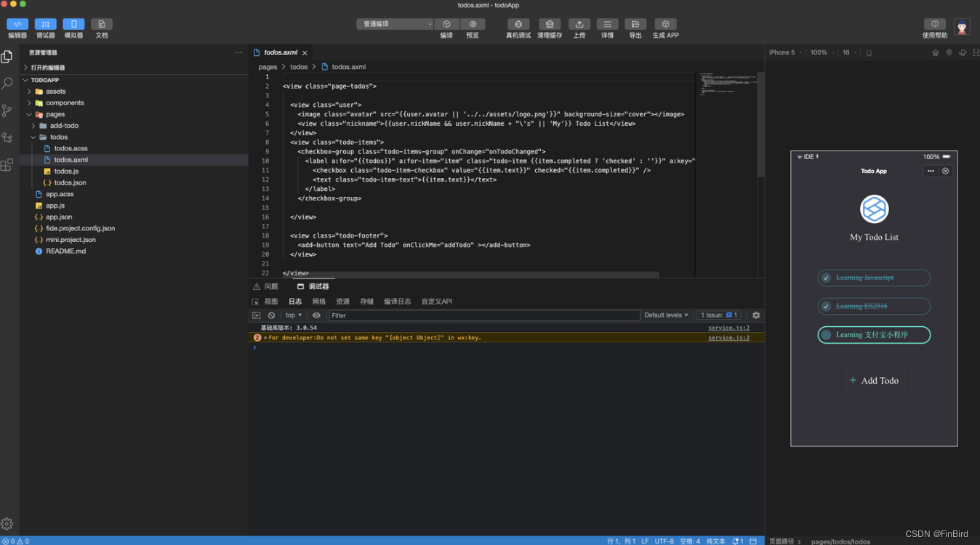This screenshot has width=980, height=545.
Task: Expand the assets folder
Action: click(x=134, y=92)
